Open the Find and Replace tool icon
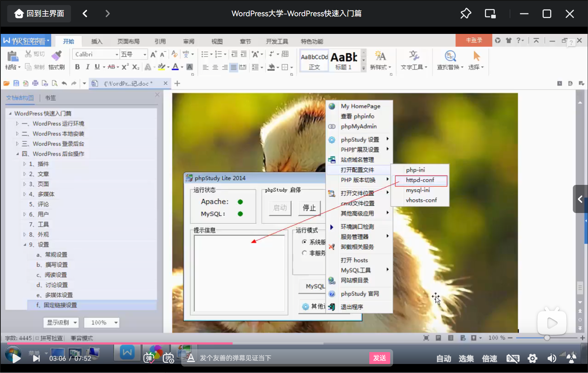The width and height of the screenshot is (588, 373). click(450, 56)
